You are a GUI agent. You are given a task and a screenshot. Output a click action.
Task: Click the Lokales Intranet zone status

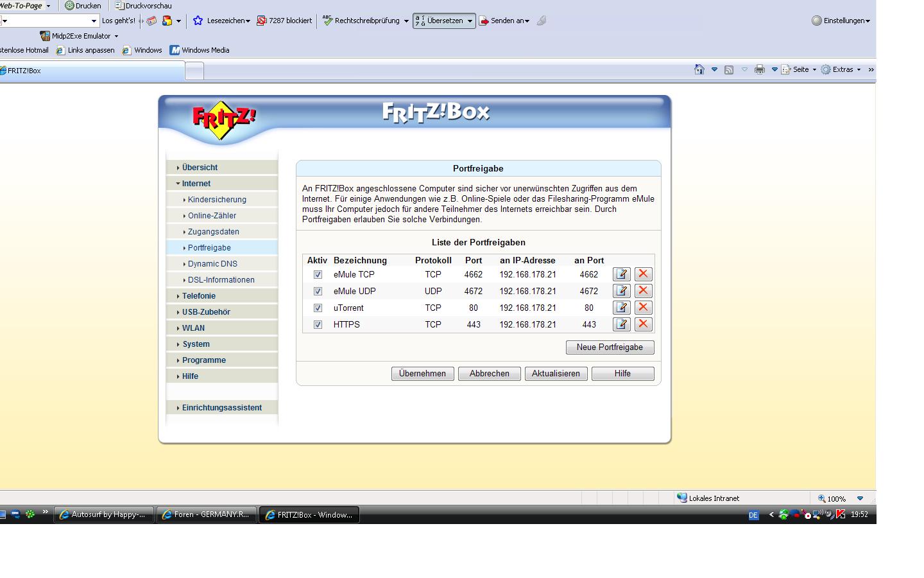pos(708,498)
